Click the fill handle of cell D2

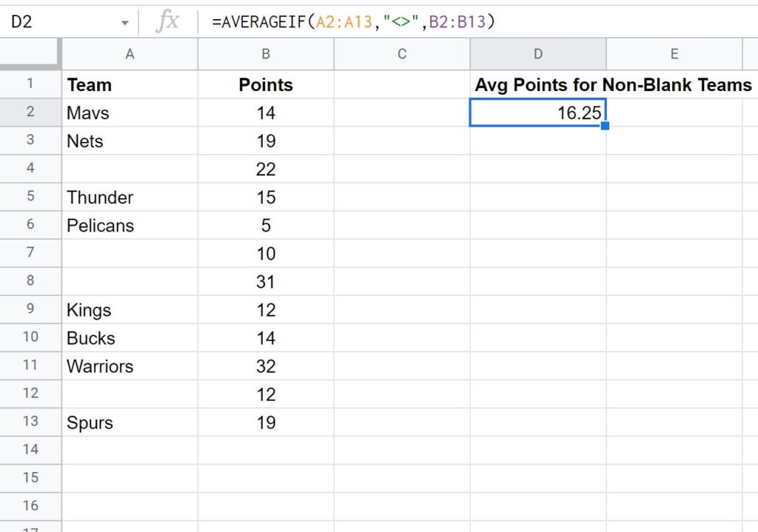pyautogui.click(x=605, y=126)
